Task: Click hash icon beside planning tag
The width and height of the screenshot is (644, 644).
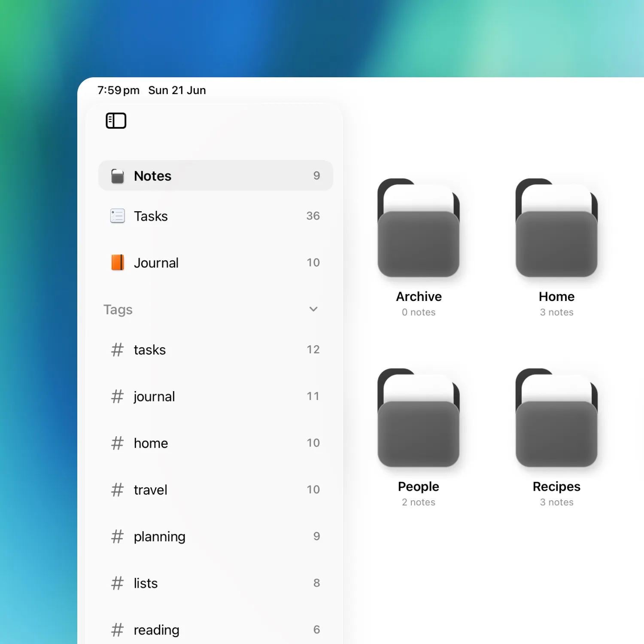Action: pyautogui.click(x=117, y=537)
